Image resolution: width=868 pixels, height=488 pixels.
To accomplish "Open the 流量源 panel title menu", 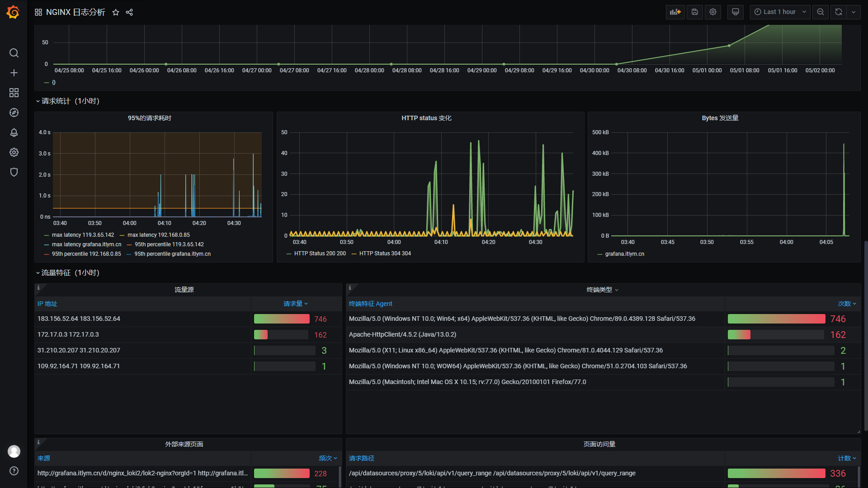I will [184, 289].
